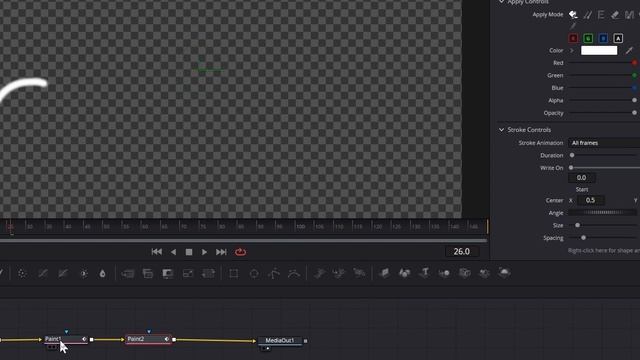This screenshot has height=360, width=640.
Task: Select the Erase apply mode icon
Action: coord(615,15)
